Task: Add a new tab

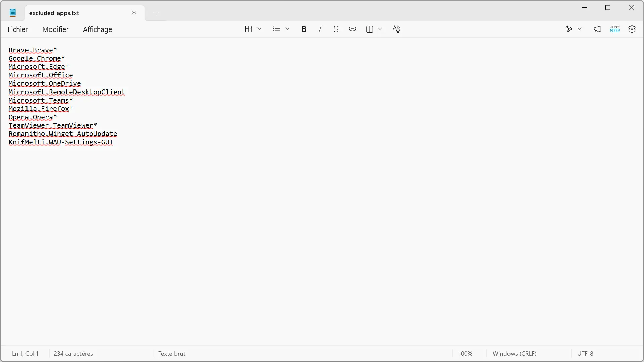Action: 156,13
